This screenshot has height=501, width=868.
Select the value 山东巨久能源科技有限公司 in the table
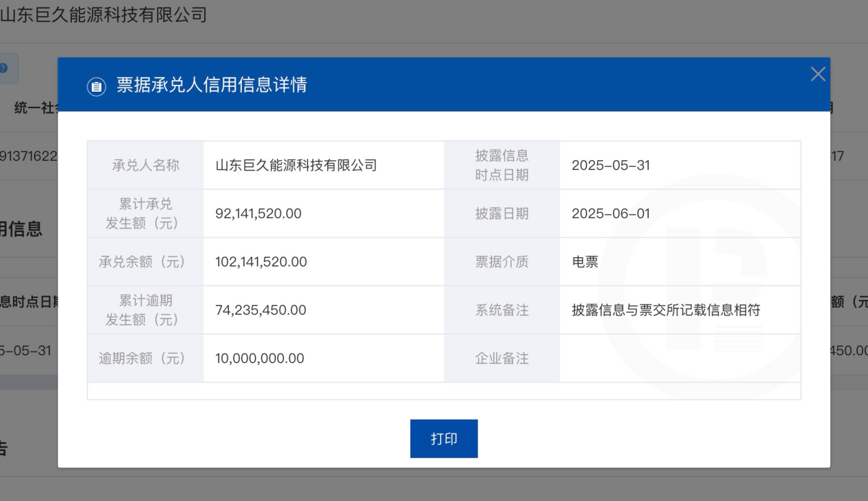click(296, 166)
